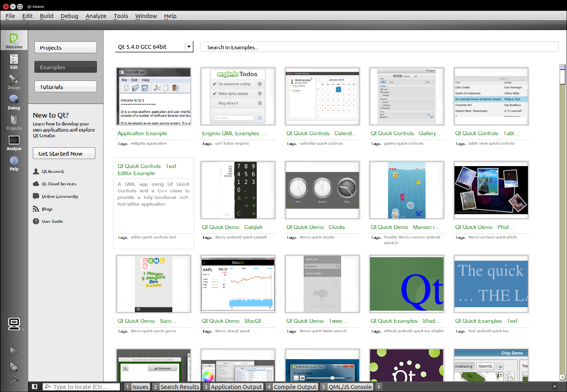Click the 'enginio' tag under Enginio QML Examples
The height and width of the screenshot is (392, 567).
[x=242, y=143]
